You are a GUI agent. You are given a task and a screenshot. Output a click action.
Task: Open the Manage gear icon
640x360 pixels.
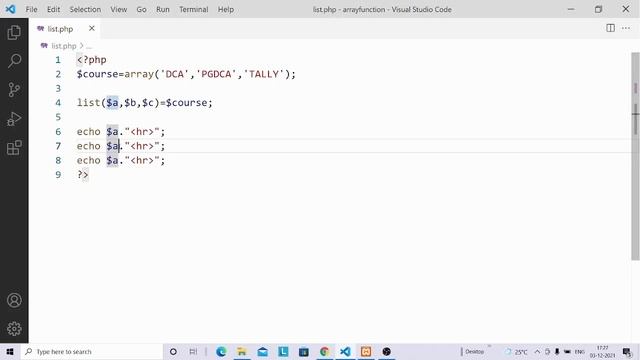pos(14,329)
